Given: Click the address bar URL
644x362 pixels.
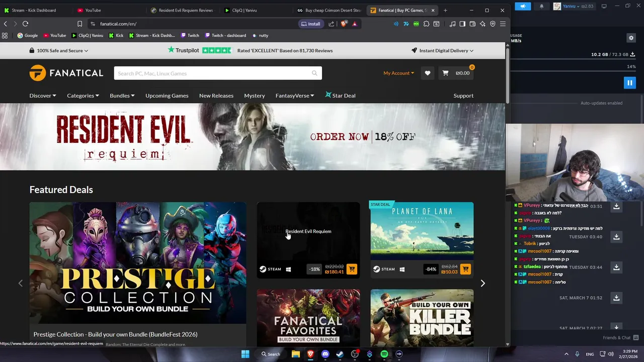Looking at the screenshot, I should click(118, 24).
